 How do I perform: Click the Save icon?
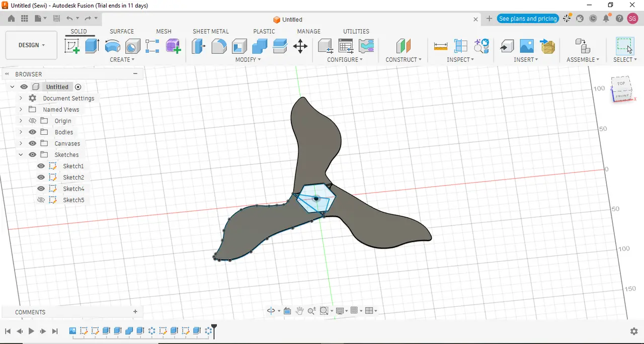coord(56,19)
